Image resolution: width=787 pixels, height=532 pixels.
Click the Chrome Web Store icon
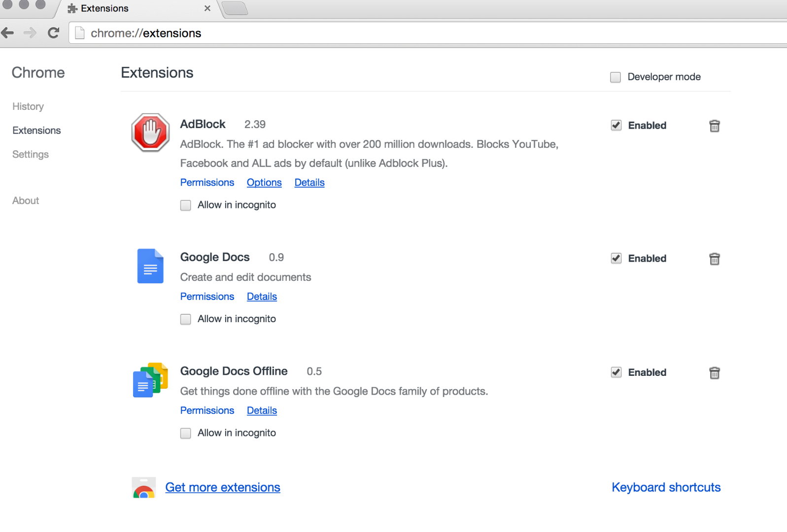[144, 488]
